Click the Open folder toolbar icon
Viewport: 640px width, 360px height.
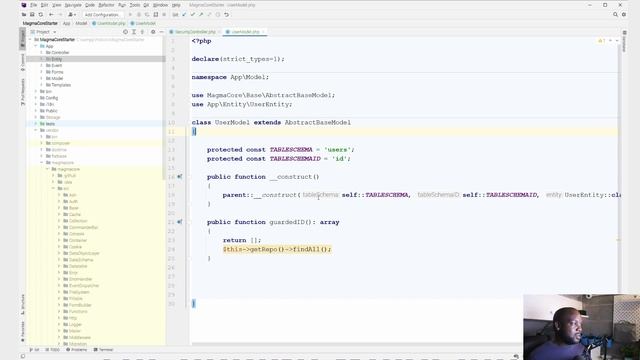pyautogui.click(x=24, y=15)
